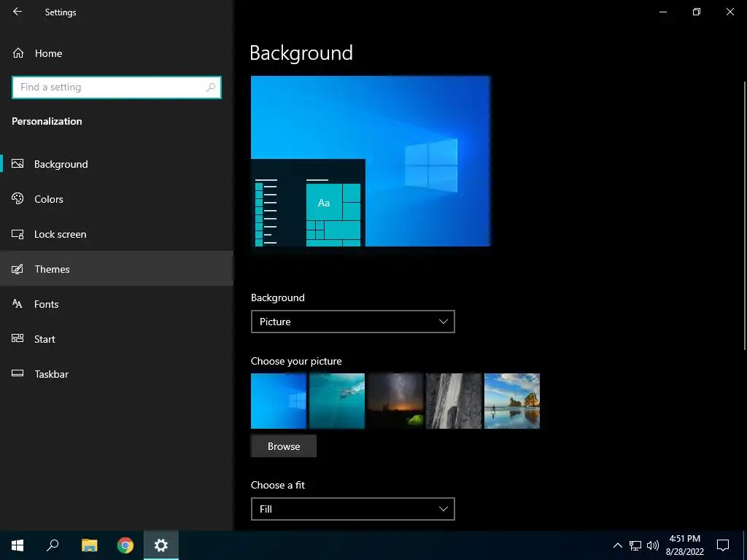Launch File Explorer from the taskbar
The image size is (747, 560).
click(89, 545)
